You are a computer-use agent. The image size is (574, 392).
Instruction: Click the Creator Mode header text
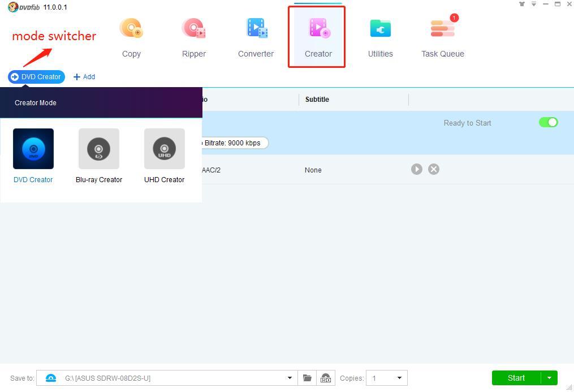click(x=36, y=103)
